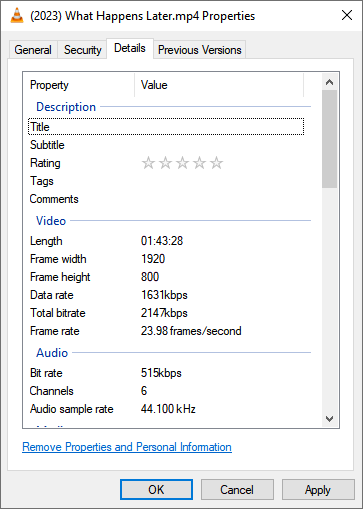The height and width of the screenshot is (509, 363).
Task: Click the Cancel button
Action: [x=237, y=490]
